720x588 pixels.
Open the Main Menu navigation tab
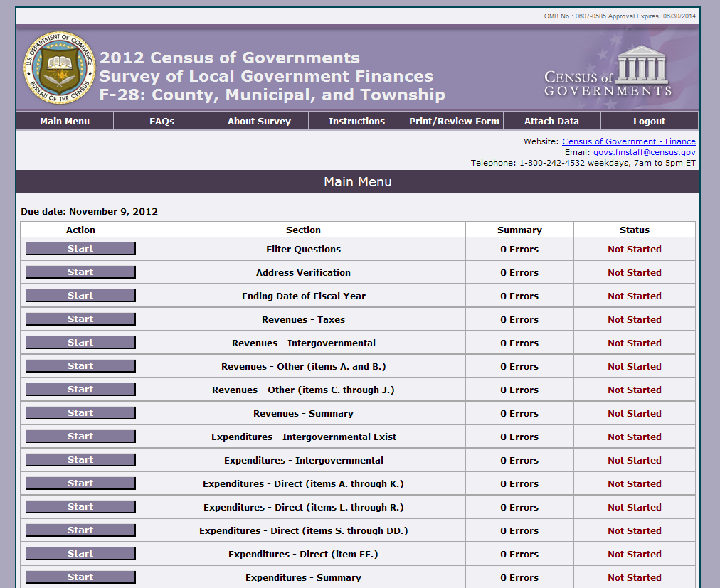(x=65, y=121)
